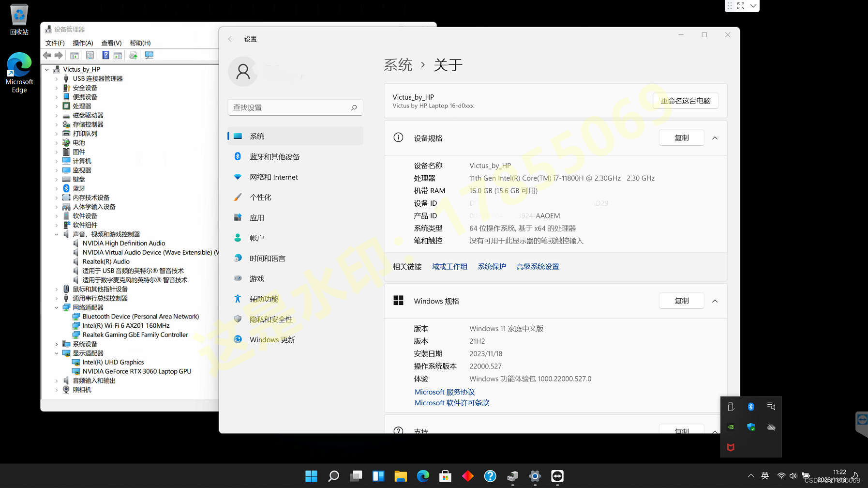Click the user account avatar in Settings
The height and width of the screenshot is (488, 868).
243,72
